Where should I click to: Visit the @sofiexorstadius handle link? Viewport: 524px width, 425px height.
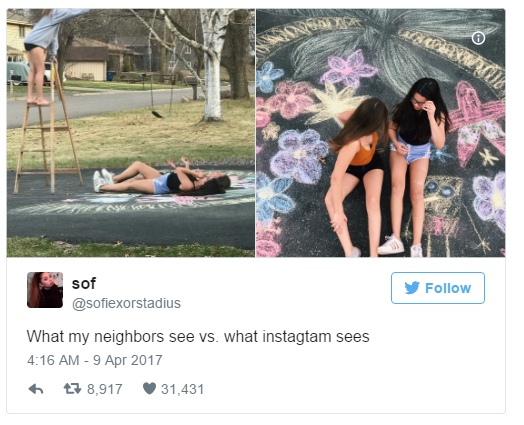(126, 303)
